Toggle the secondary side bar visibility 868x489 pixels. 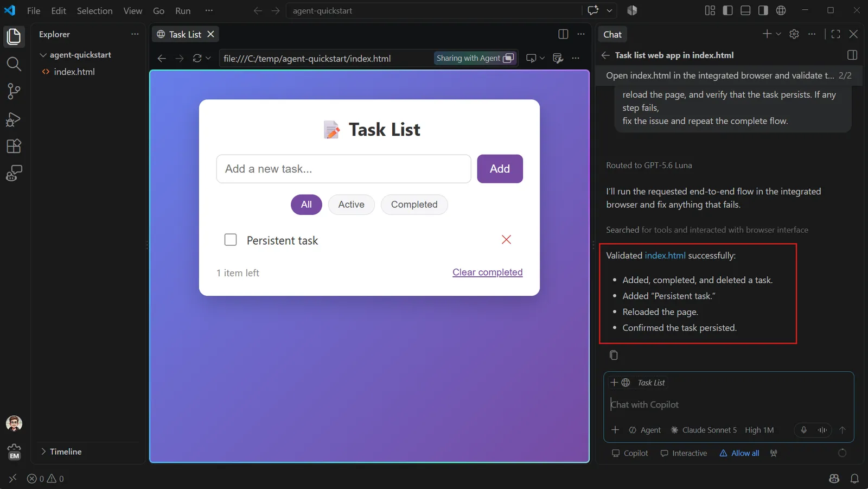[763, 10]
